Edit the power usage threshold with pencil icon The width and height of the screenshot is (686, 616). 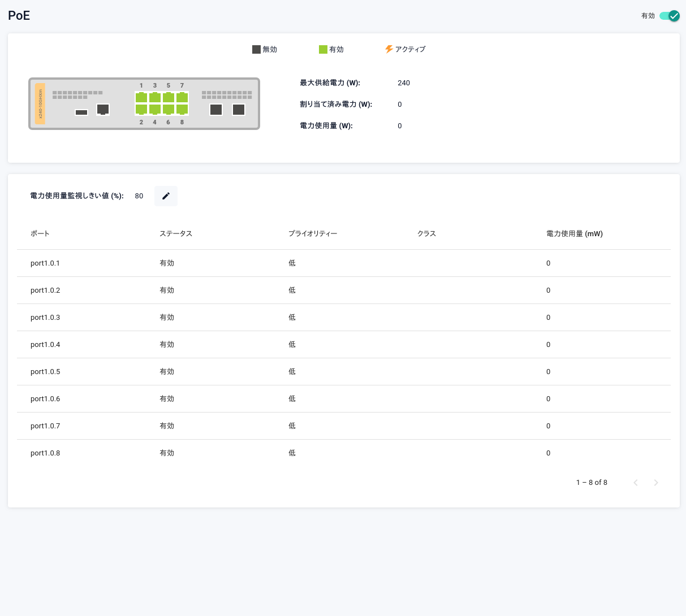[x=166, y=196]
